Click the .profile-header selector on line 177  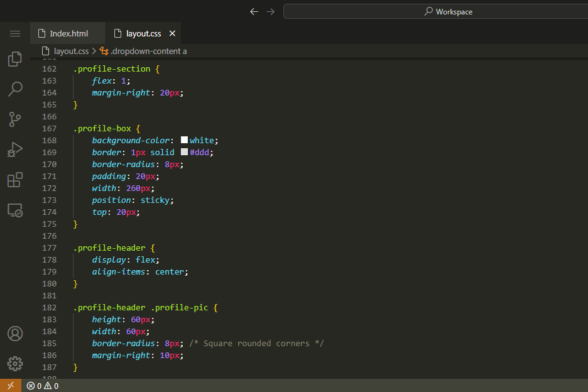[x=109, y=248]
